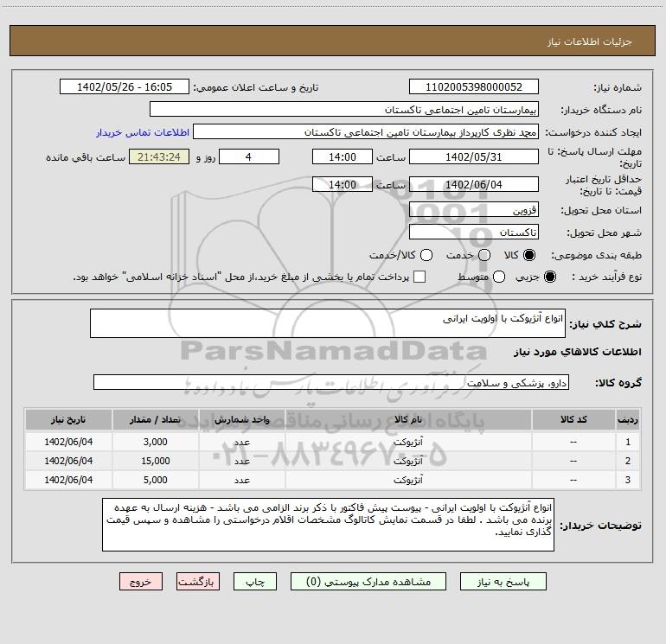Click the تعداد / مقدار column header
666x644 pixels.
point(156,420)
